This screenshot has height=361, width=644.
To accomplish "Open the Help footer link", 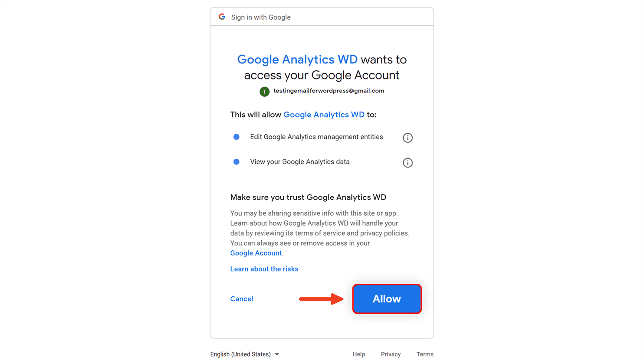I will [359, 354].
